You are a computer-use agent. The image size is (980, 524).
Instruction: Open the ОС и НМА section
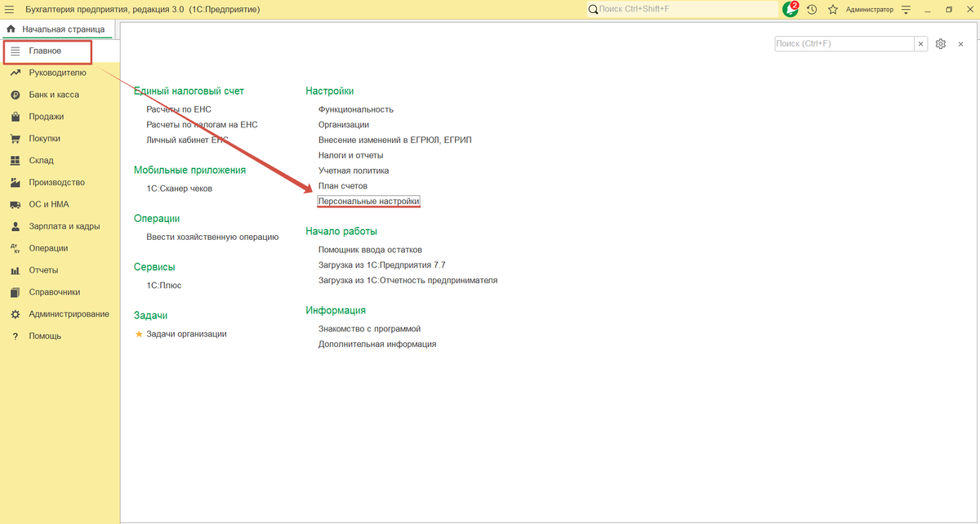pyautogui.click(x=60, y=204)
